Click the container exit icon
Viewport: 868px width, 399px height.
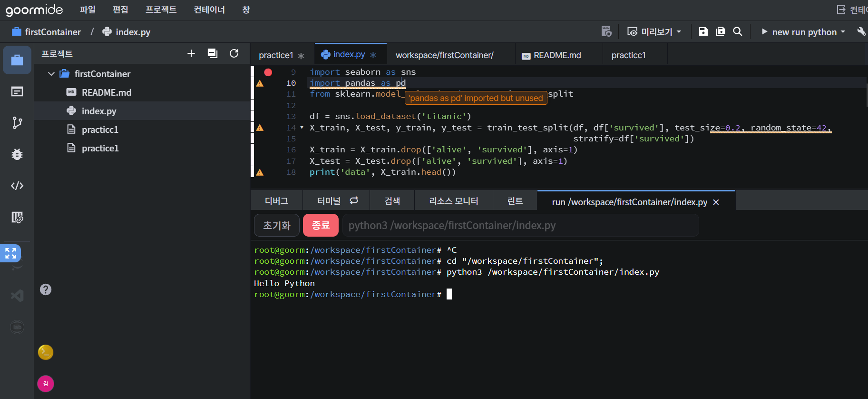841,10
